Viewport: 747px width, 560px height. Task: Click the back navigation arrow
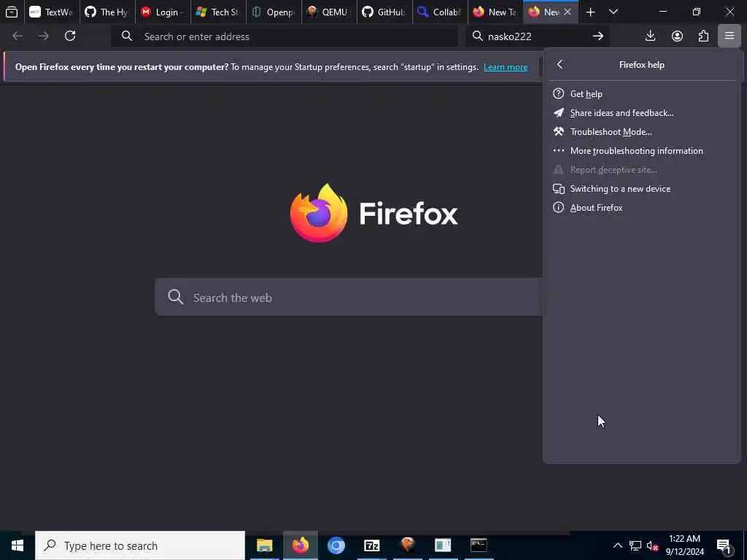coord(18,36)
